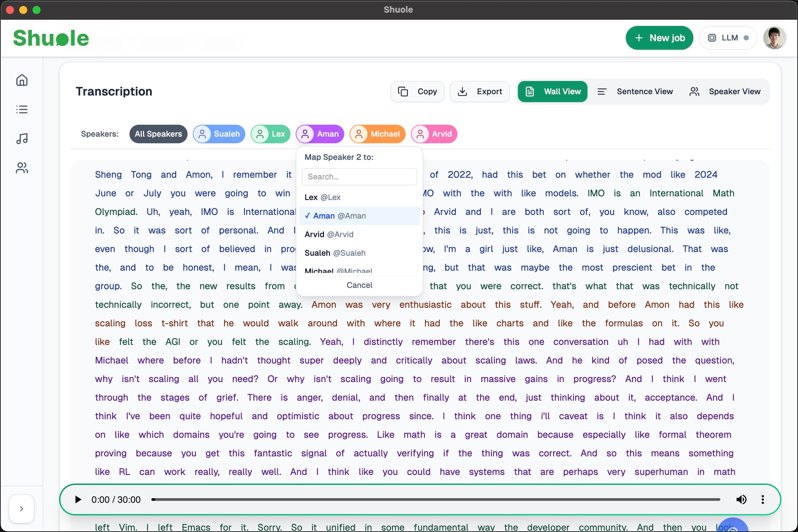
Task: Open the music note audio icon
Action: pyautogui.click(x=22, y=138)
